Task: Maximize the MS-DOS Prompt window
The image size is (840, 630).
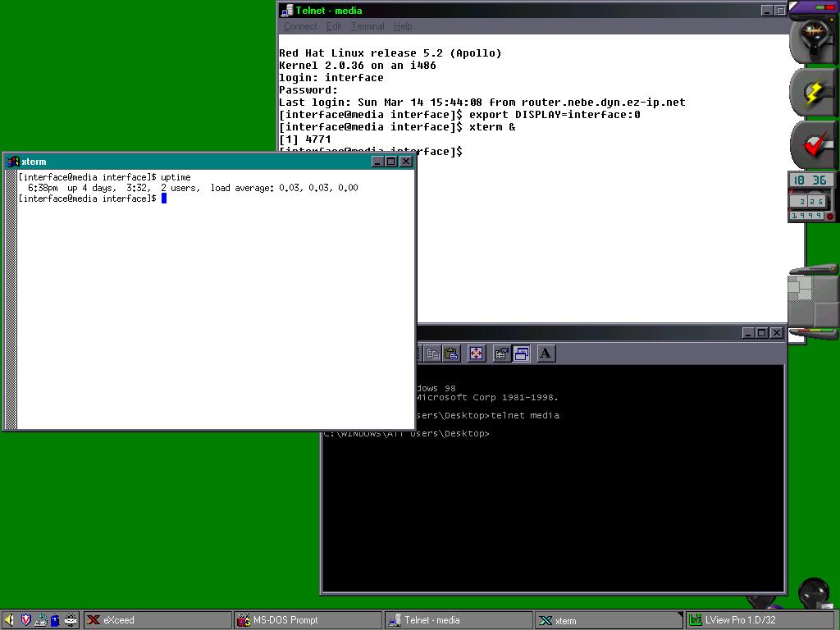Action: pos(762,333)
